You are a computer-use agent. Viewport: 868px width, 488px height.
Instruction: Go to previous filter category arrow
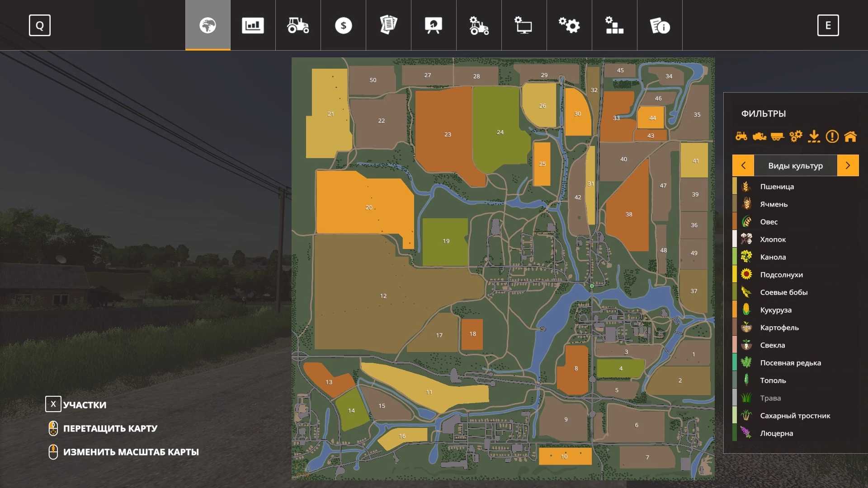[743, 165]
